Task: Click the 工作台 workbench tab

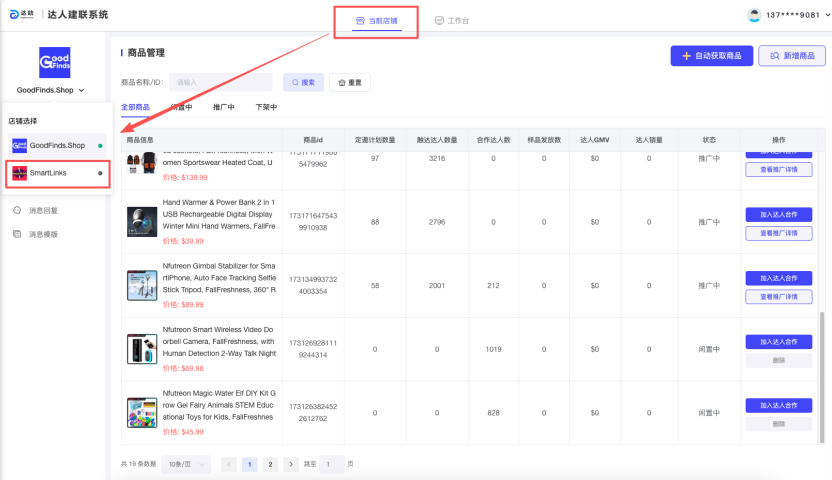Action: click(x=451, y=20)
